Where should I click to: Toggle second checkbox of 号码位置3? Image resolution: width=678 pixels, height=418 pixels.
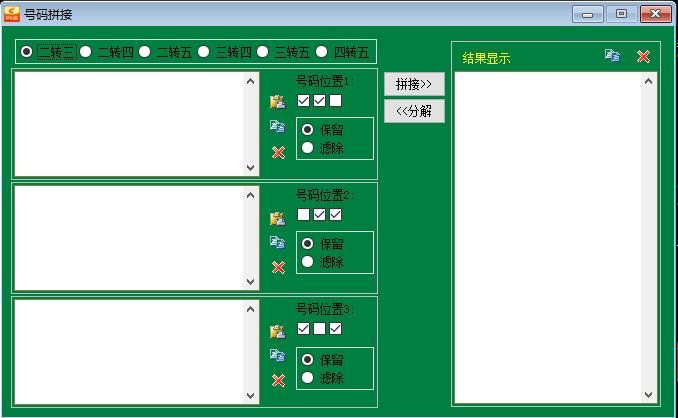[x=320, y=329]
